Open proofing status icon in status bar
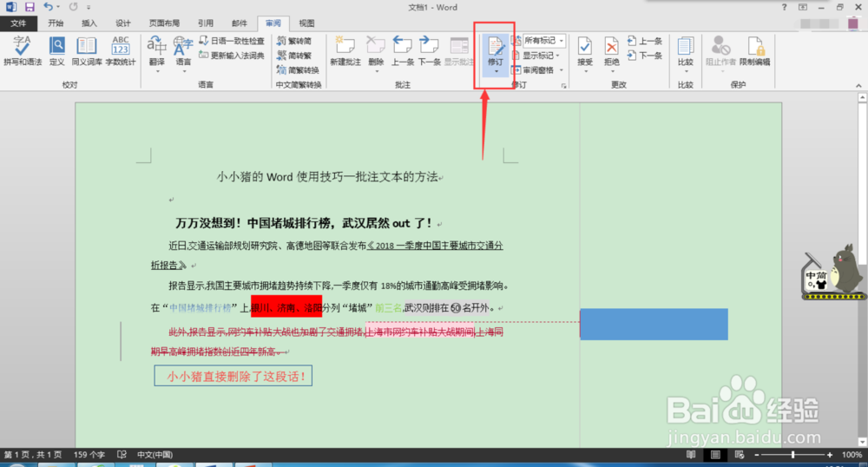 tap(122, 455)
